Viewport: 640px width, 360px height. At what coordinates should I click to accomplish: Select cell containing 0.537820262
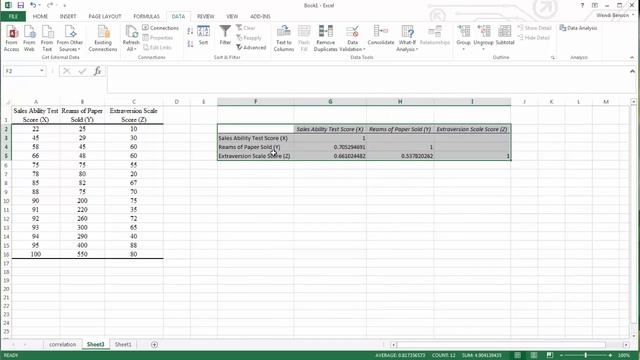(x=400, y=156)
